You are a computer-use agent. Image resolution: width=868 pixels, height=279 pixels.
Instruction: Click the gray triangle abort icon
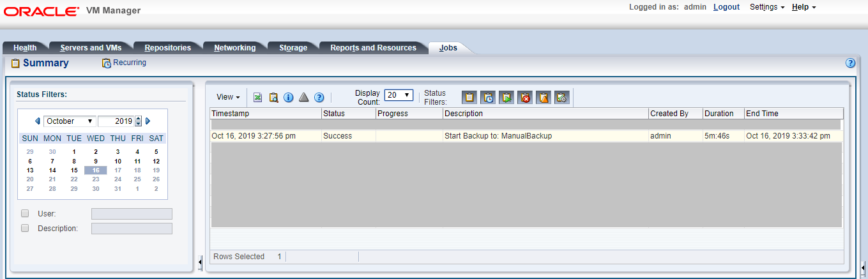tap(304, 98)
